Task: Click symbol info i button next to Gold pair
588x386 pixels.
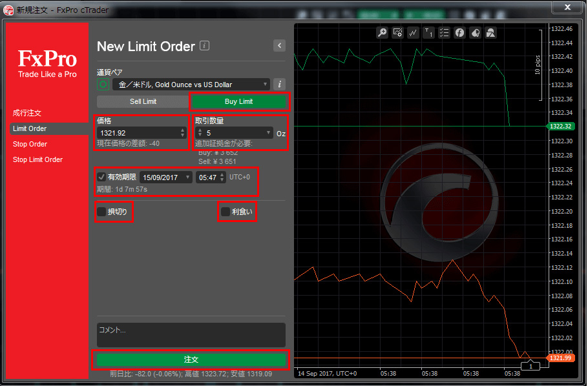Action: (x=279, y=85)
